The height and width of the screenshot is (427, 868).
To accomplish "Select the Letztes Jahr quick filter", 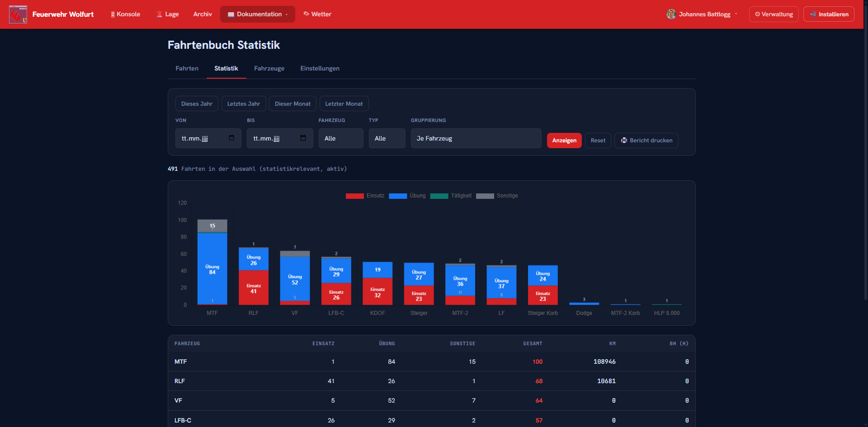I will [244, 103].
